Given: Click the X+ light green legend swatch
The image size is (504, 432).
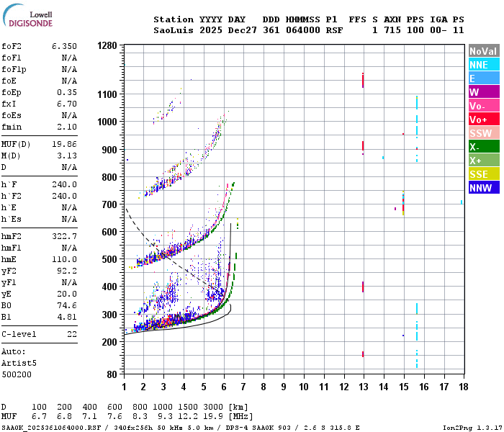Looking at the screenshot, I should click(x=484, y=160).
